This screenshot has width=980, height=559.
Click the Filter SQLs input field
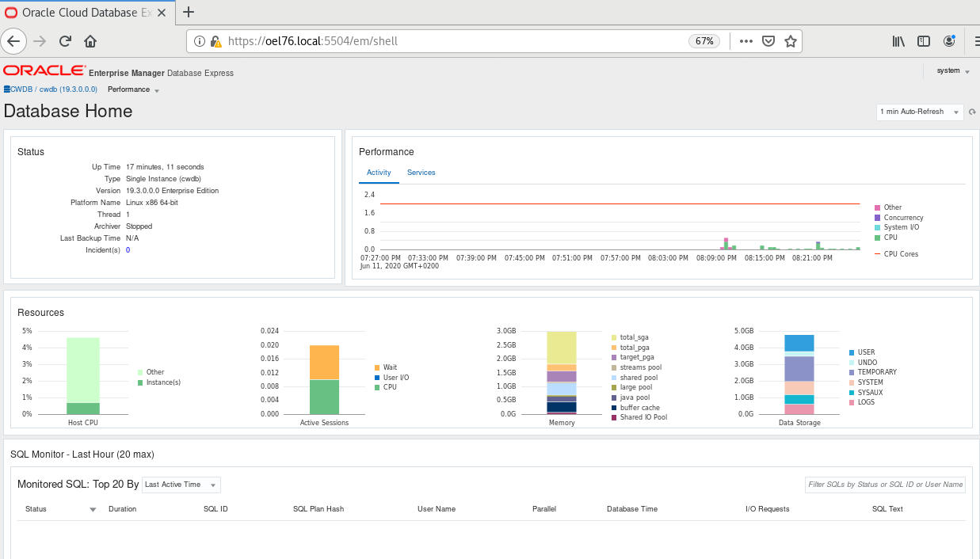pos(885,484)
